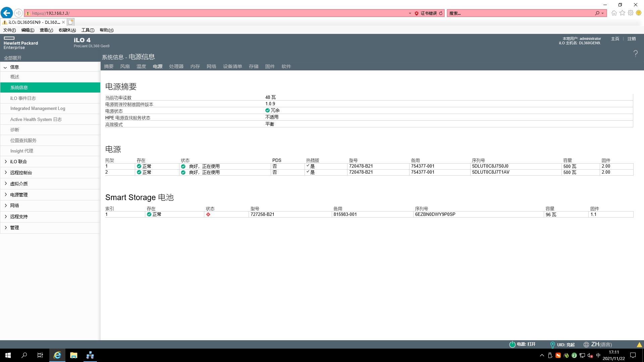Switch to the 处理器 tab
This screenshot has width=644, height=362.
176,66
